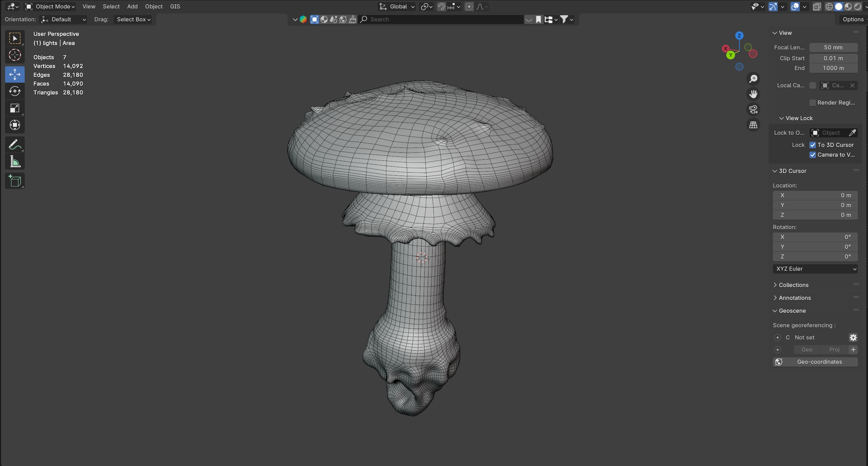Screen dimensions: 868x466
Task: Open the Add menu
Action: tap(132, 6)
